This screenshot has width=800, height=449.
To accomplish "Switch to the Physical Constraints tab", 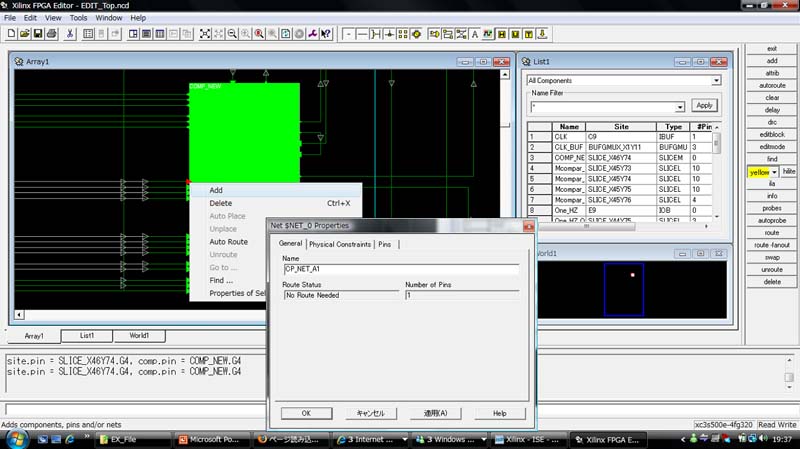I will (x=340, y=244).
